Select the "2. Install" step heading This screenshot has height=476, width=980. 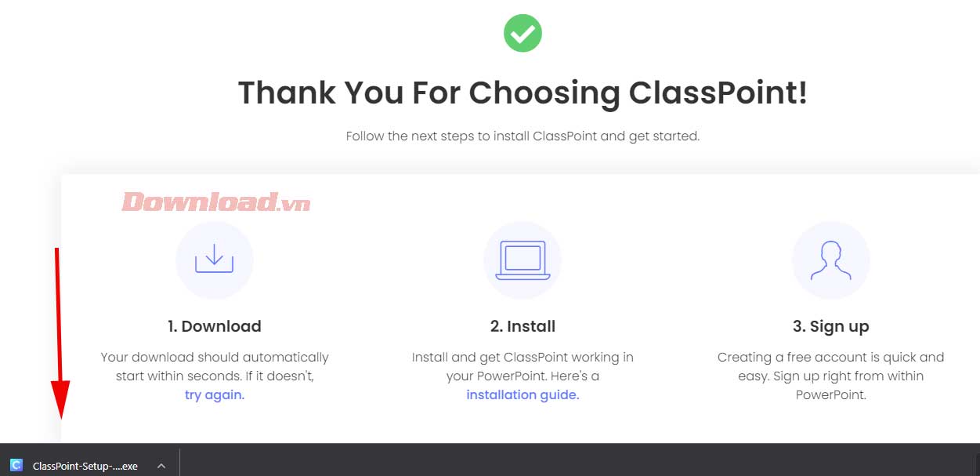tap(523, 325)
